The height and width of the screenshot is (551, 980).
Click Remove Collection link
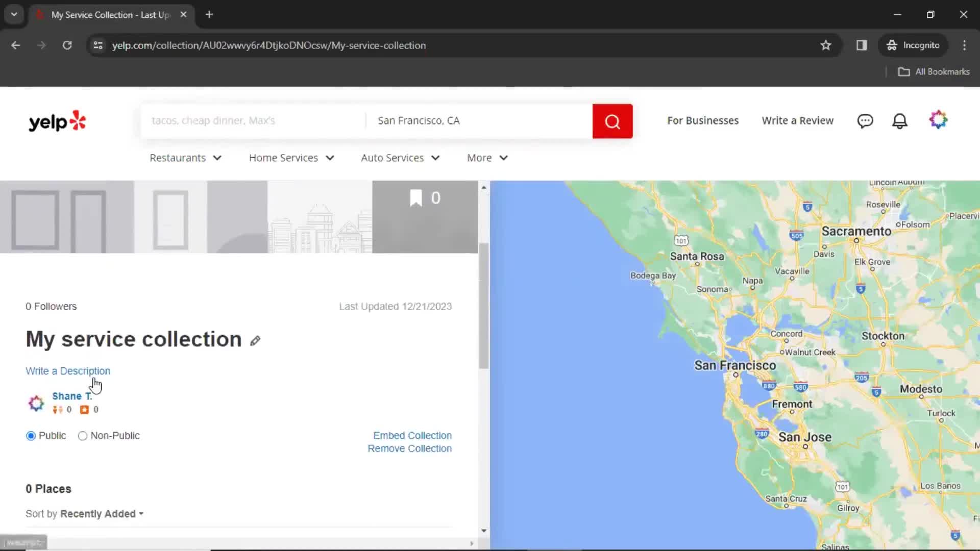tap(409, 448)
